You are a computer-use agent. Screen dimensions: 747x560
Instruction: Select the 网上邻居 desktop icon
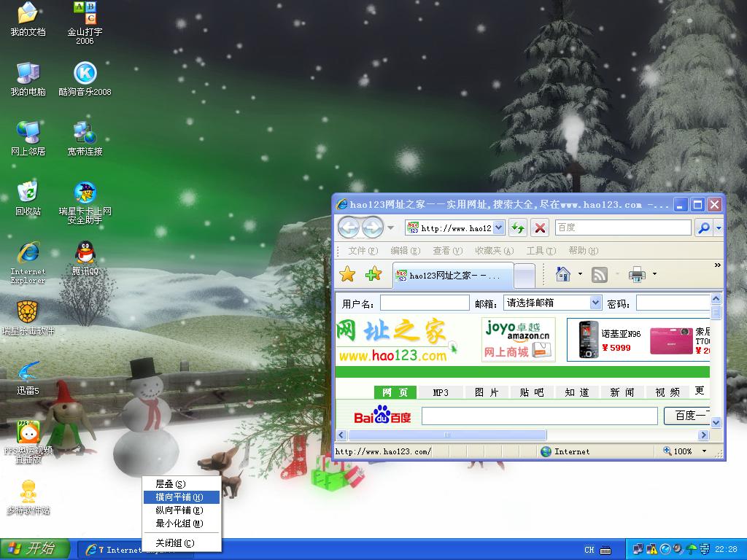28,139
